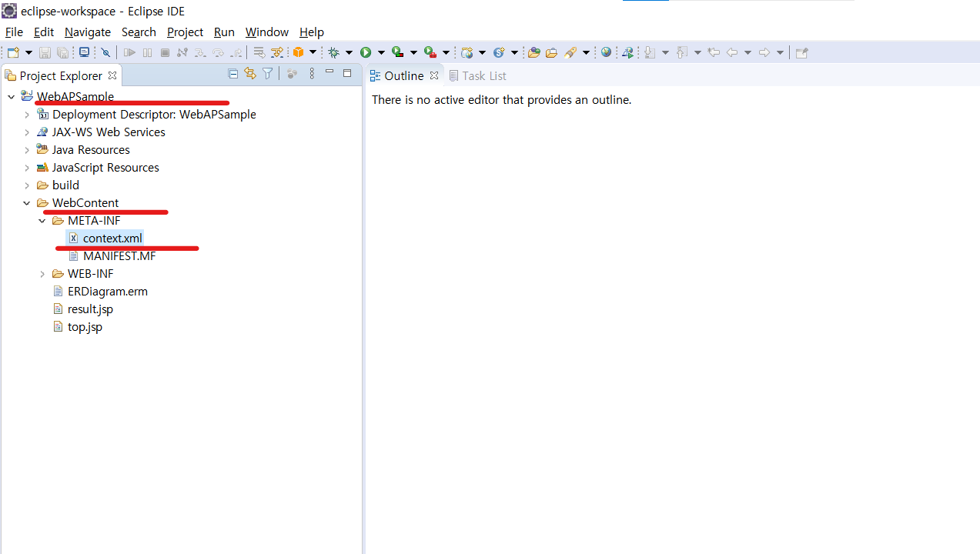Open the Edit menu

pos(44,32)
